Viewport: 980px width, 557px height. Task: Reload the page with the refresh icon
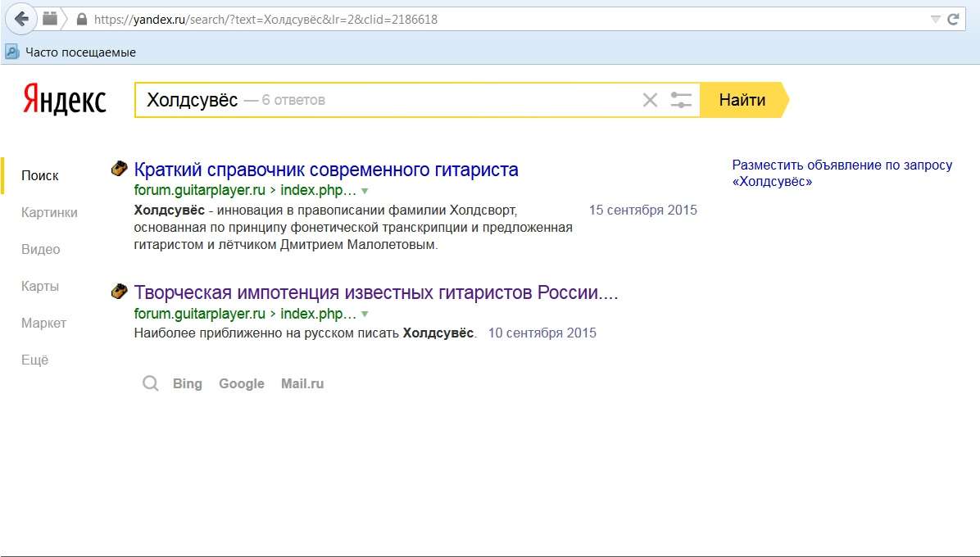pos(953,20)
